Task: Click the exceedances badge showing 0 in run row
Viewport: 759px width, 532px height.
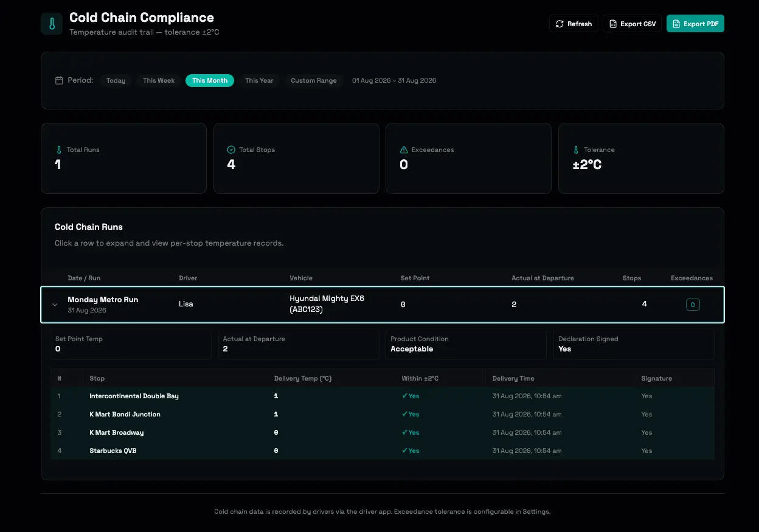Action: point(693,305)
